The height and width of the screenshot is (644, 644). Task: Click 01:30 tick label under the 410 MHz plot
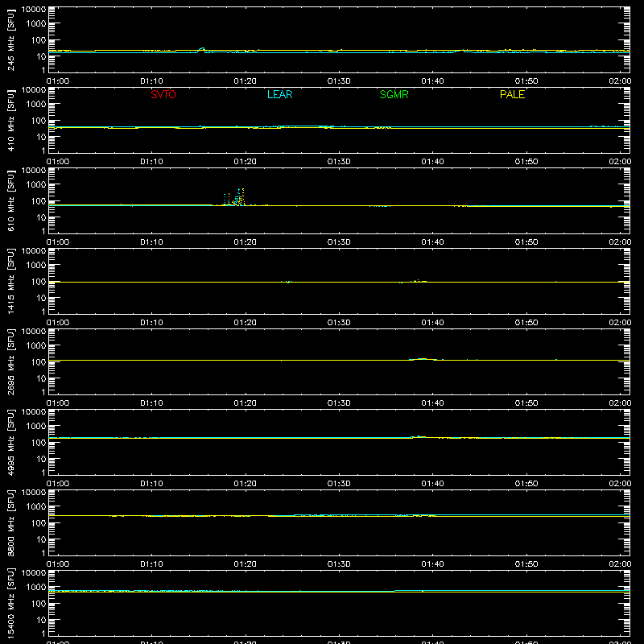point(339,162)
